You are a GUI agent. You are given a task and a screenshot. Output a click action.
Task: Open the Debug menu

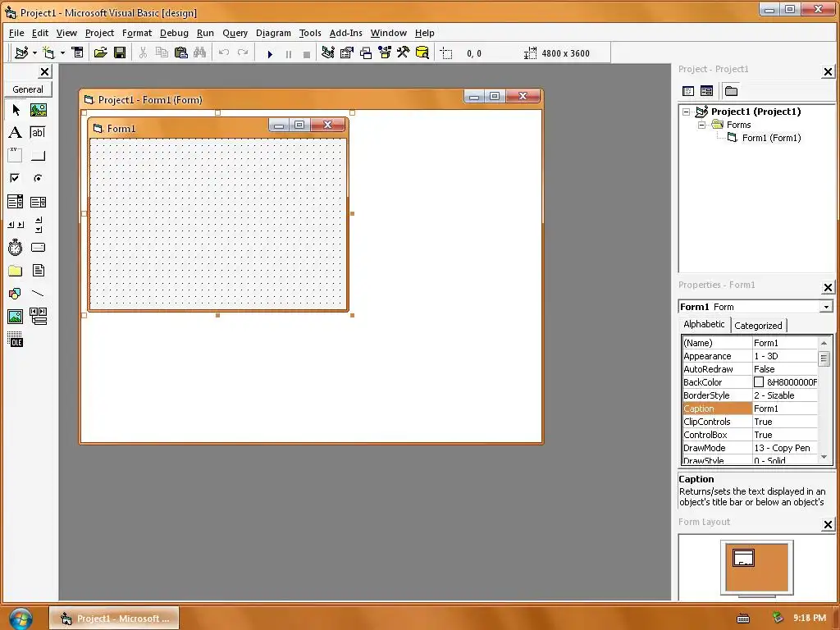174,33
